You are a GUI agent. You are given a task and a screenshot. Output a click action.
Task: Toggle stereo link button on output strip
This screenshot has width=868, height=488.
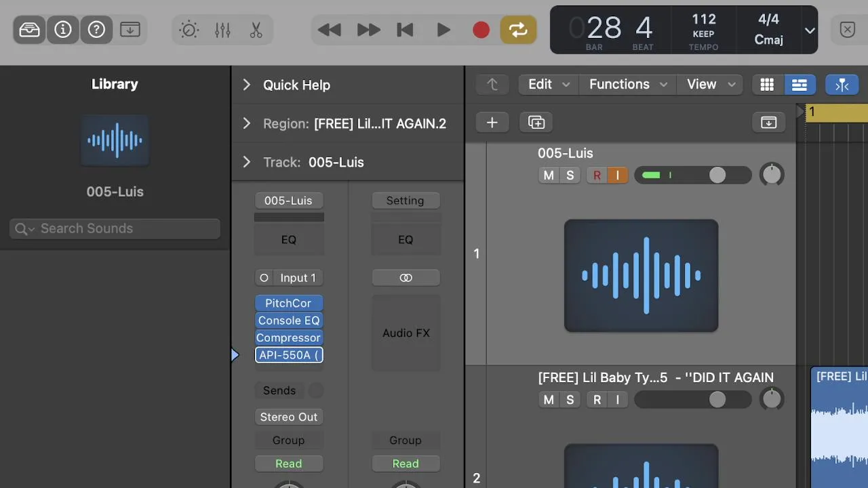point(406,278)
